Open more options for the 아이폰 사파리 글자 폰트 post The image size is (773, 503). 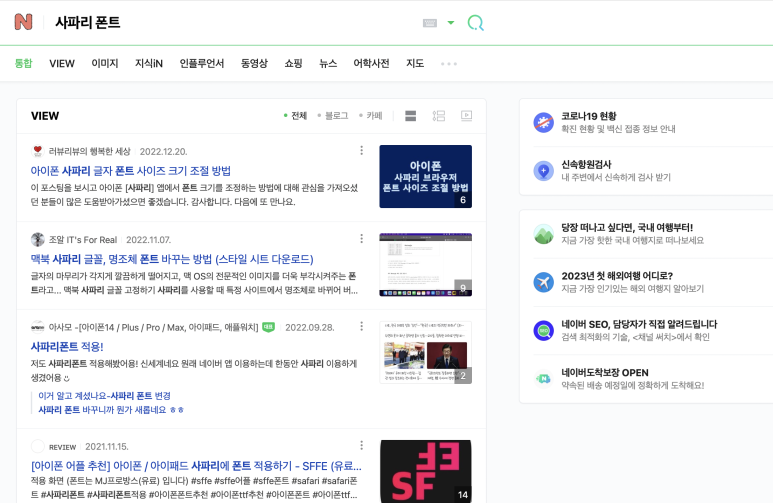(x=361, y=150)
